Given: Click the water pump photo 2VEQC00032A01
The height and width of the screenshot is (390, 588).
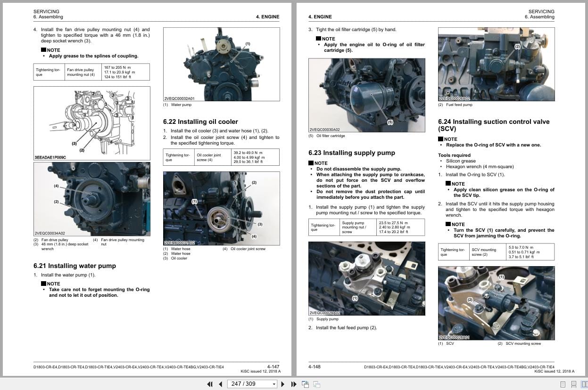Looking at the screenshot, I should pos(221,64).
